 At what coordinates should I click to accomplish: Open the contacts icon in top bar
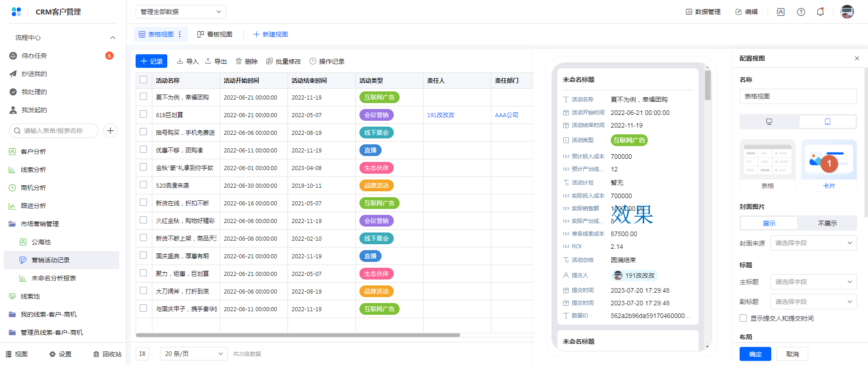point(781,12)
